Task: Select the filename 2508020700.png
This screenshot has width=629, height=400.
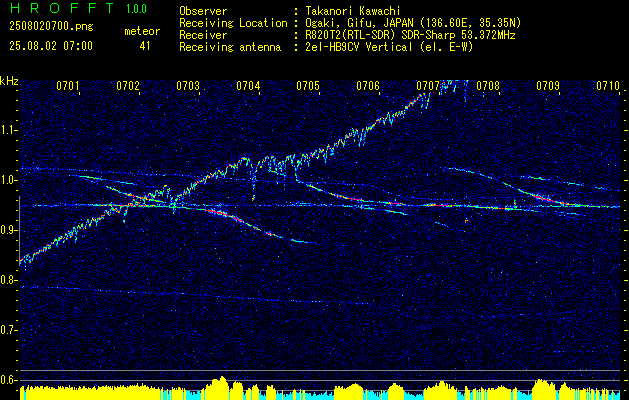Action: point(51,27)
